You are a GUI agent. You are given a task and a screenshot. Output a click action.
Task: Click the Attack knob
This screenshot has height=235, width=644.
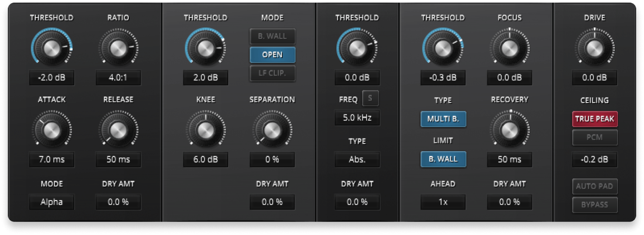51,130
